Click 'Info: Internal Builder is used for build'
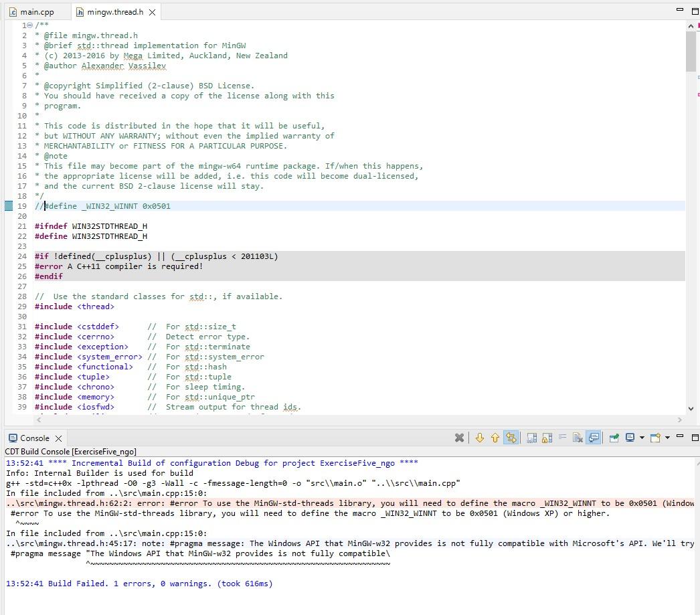Image resolution: width=700 pixels, height=615 pixels. [100, 472]
